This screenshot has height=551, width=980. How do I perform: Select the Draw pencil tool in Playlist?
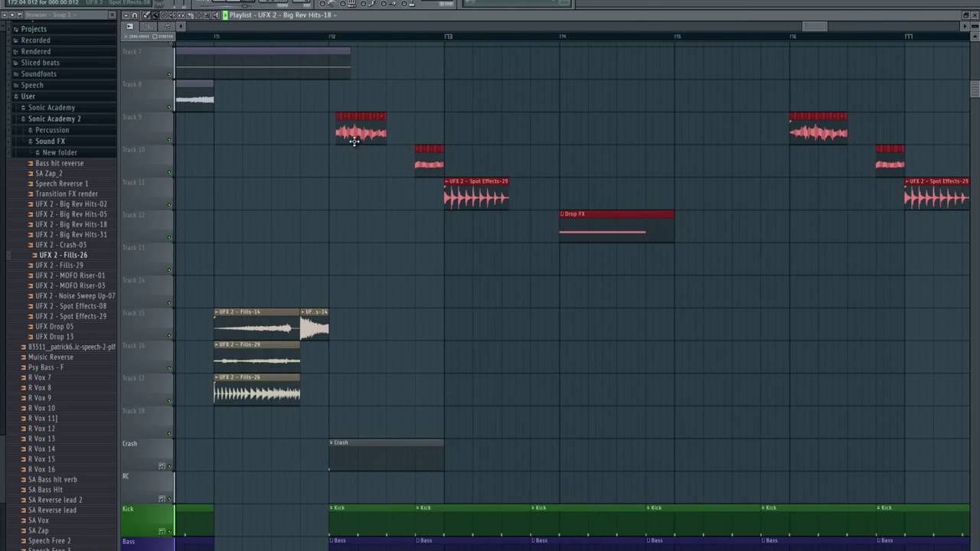click(x=147, y=15)
